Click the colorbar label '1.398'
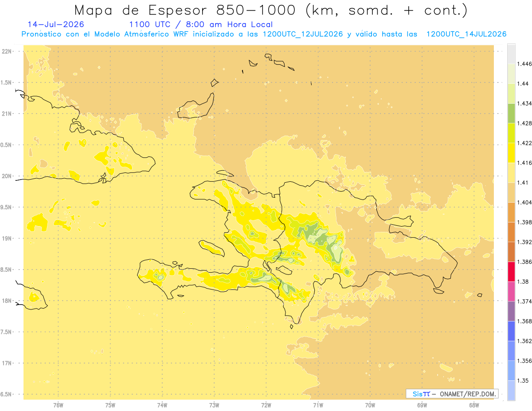This screenshot has width=532, height=411. (x=524, y=222)
